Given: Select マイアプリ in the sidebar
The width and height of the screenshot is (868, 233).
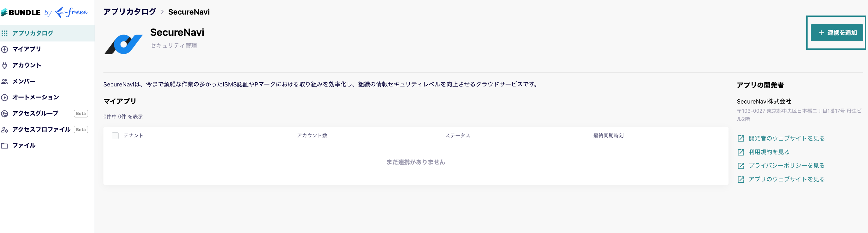Looking at the screenshot, I should [27, 49].
